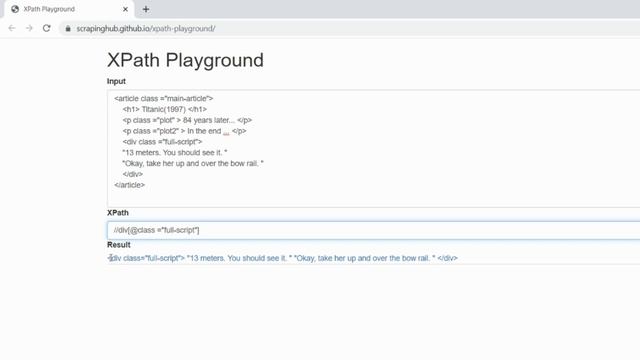Click the closing '</div>' line in input

(x=133, y=174)
